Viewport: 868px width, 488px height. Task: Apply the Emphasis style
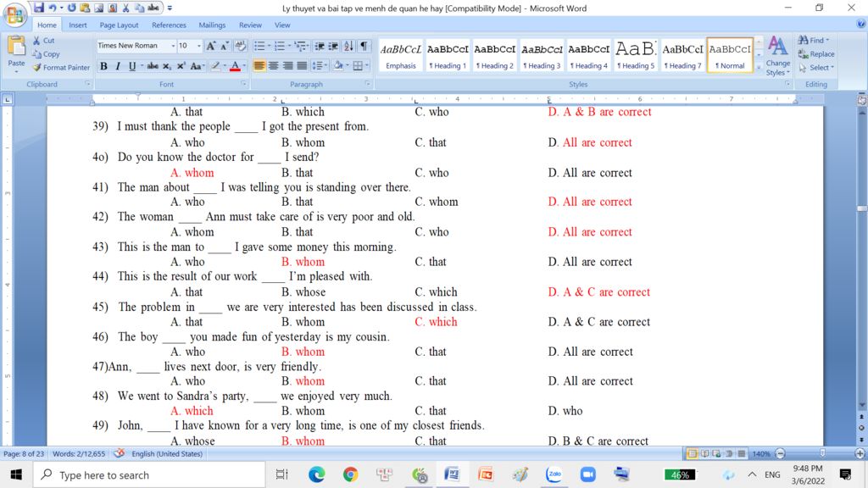(x=401, y=55)
